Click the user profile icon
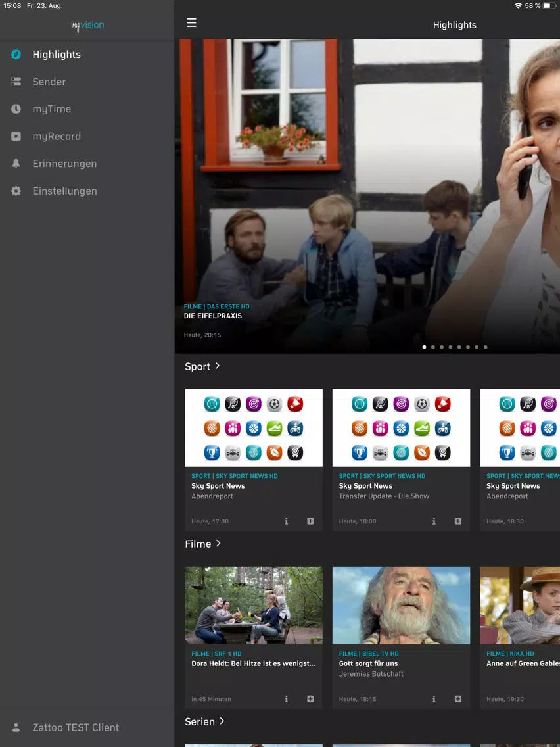This screenshot has width=560, height=747. point(16,727)
